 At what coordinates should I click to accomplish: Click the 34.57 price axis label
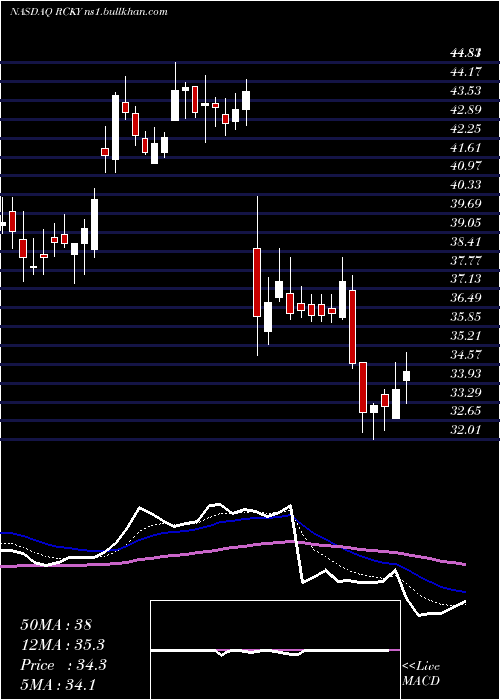pos(466,355)
